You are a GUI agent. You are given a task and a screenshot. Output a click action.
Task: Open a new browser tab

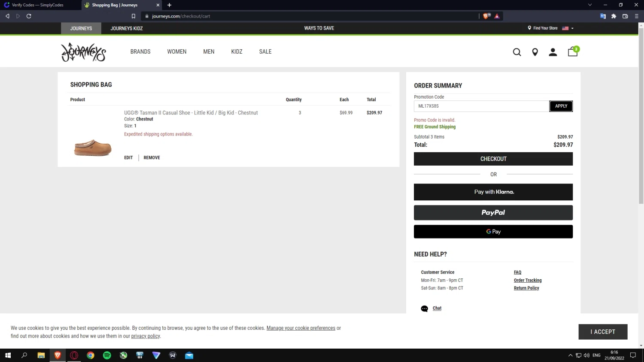coord(169,5)
